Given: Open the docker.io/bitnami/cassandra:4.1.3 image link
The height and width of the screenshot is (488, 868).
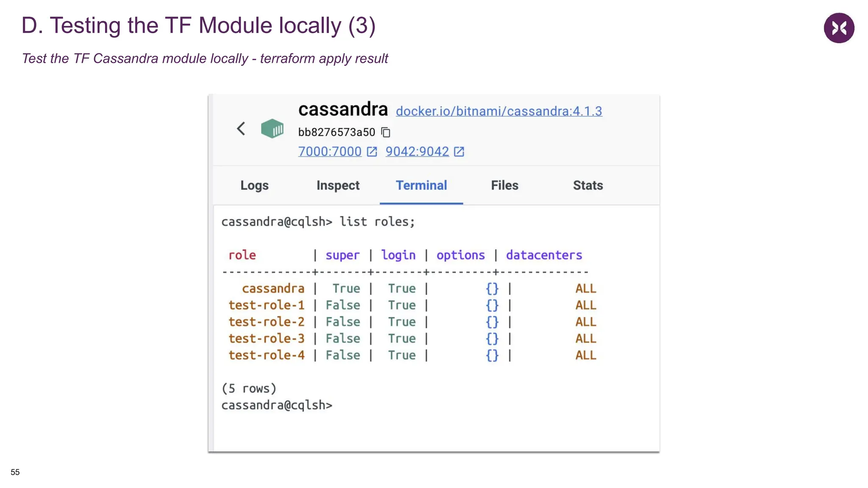Looking at the screenshot, I should [499, 111].
